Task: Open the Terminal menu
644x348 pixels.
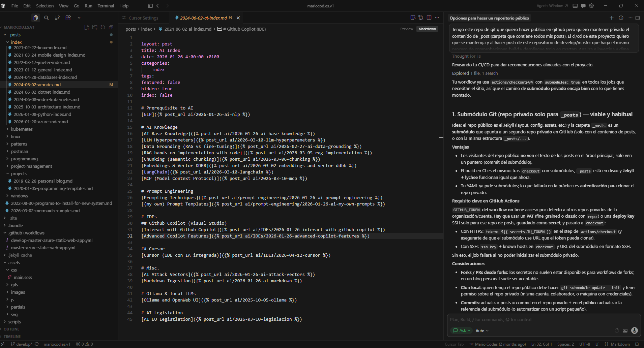Action: pyautogui.click(x=106, y=6)
